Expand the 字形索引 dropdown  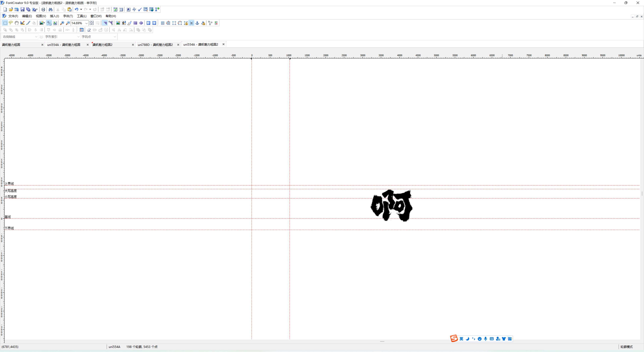pyautogui.click(x=78, y=37)
